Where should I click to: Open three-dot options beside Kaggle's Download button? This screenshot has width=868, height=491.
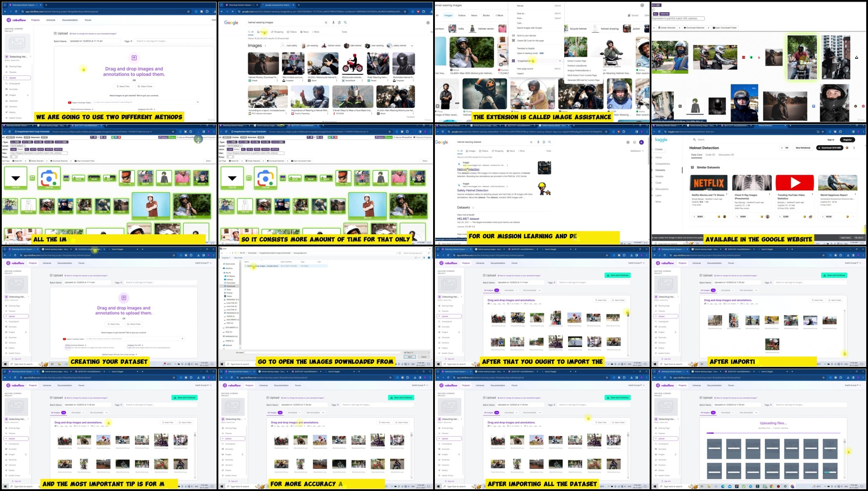point(854,148)
